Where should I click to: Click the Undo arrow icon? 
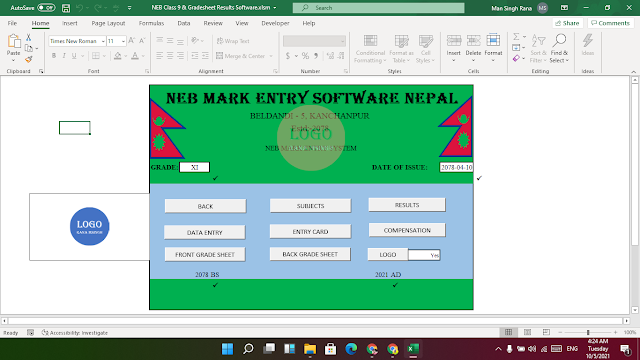tap(80, 8)
